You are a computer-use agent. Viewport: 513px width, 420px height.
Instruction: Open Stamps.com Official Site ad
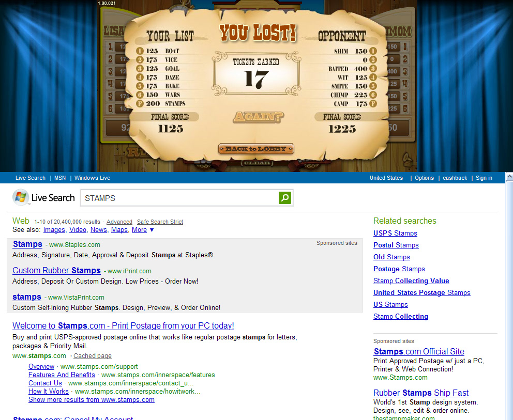(419, 351)
